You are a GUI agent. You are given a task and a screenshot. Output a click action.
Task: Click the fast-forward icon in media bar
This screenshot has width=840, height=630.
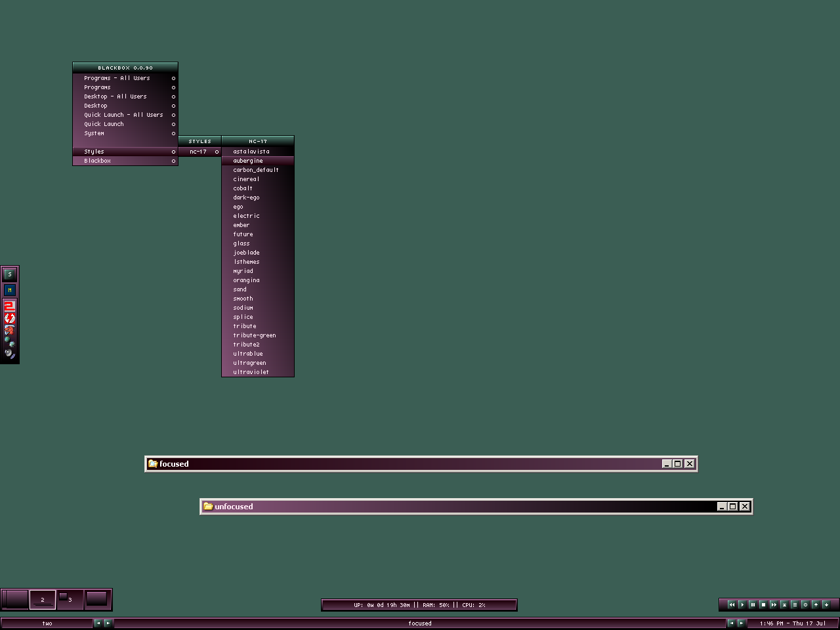coord(774,604)
